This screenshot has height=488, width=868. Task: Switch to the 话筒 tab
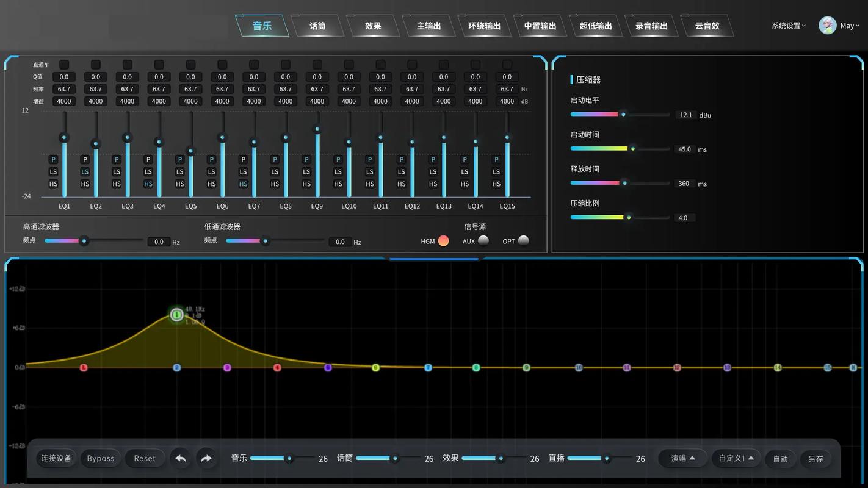317,26
